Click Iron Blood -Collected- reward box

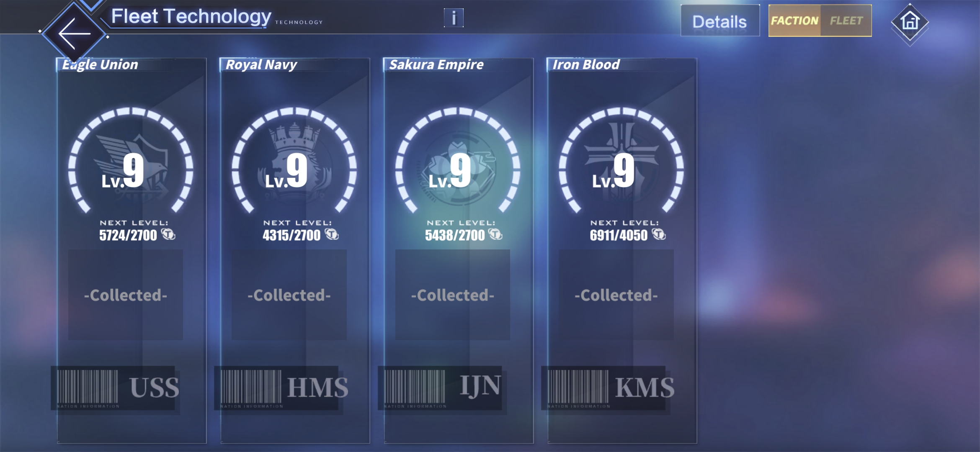point(616,295)
